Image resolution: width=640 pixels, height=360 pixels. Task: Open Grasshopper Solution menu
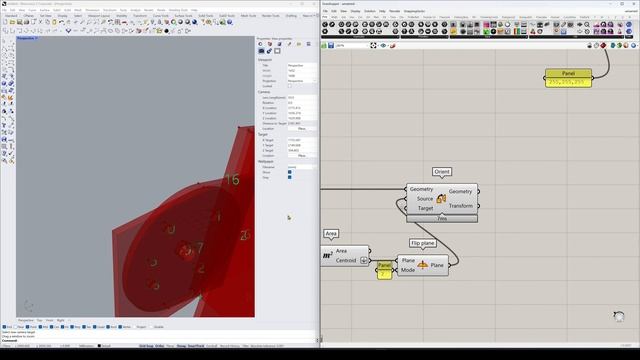click(370, 11)
